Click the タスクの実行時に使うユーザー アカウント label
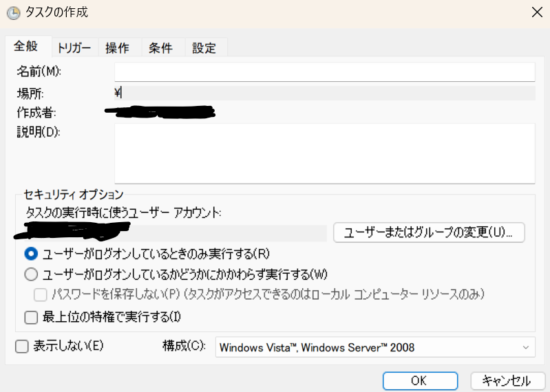550x392 pixels. [x=123, y=213]
